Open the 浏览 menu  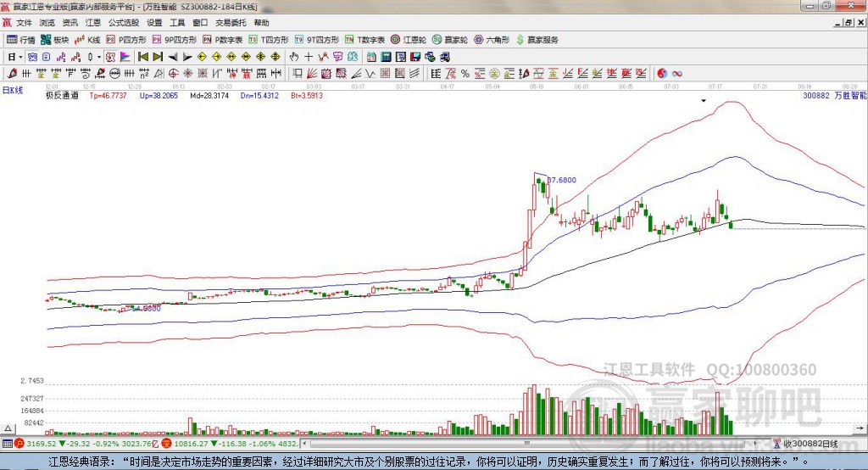click(x=47, y=23)
